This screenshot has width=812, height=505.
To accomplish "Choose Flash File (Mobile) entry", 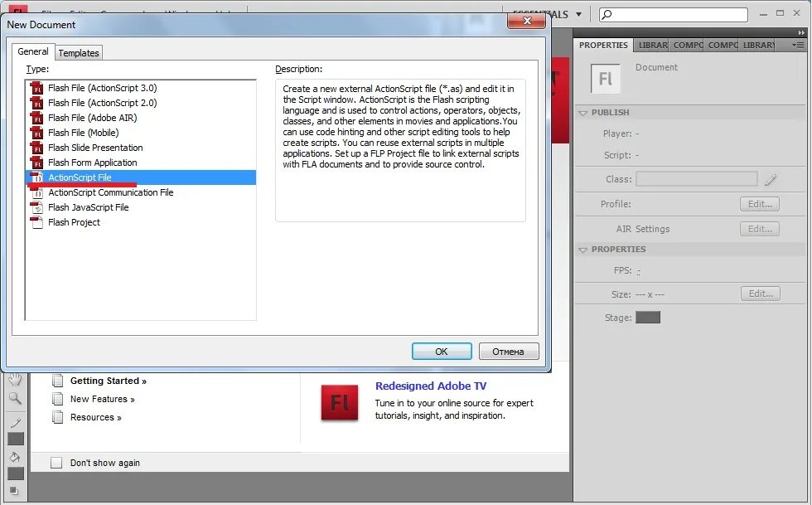I will (x=140, y=133).
